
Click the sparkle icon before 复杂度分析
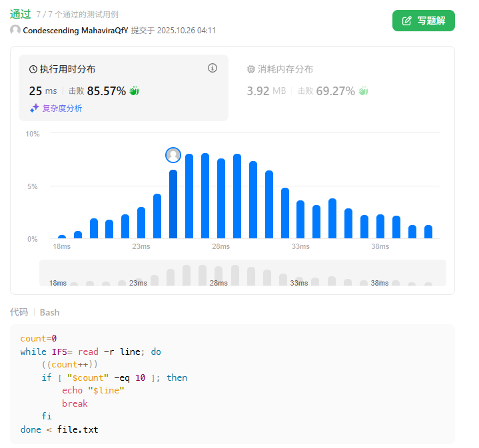(x=35, y=108)
